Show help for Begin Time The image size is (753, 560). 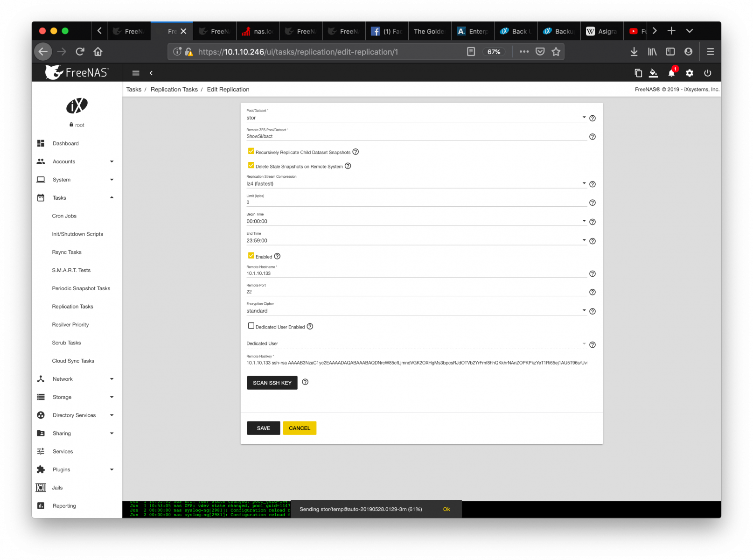coord(593,222)
